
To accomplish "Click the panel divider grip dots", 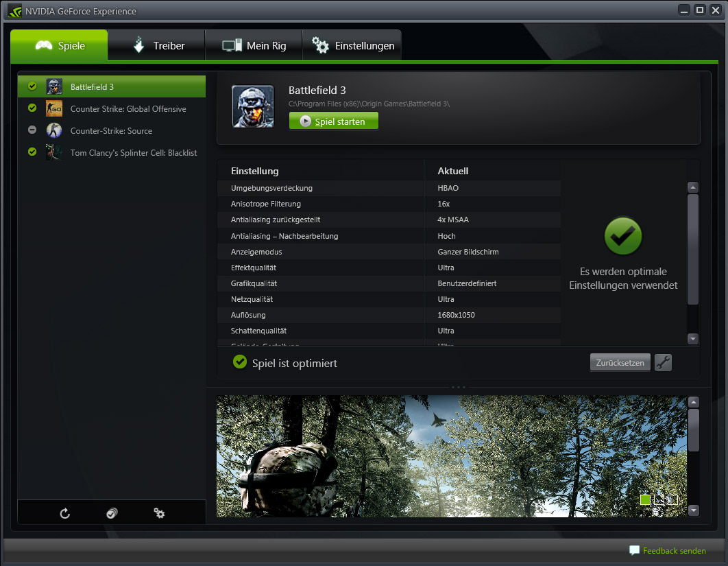I will 458,387.
